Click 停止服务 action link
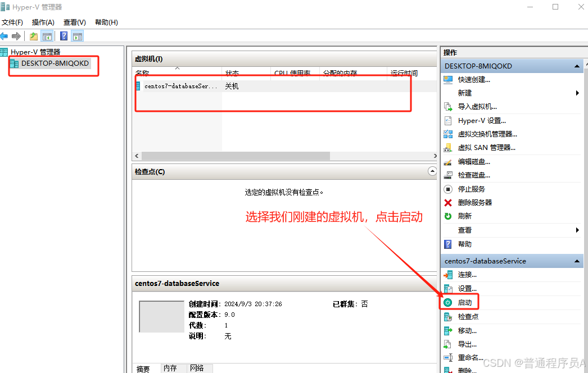Screen dimensions: 588x373 [472, 189]
